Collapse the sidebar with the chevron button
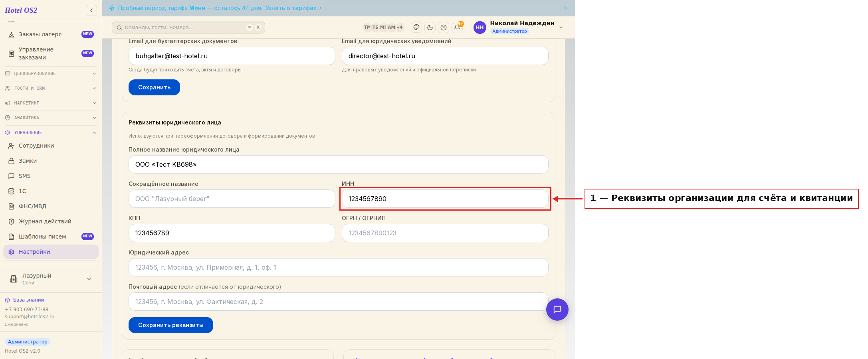The height and width of the screenshot is (359, 868). (x=91, y=10)
